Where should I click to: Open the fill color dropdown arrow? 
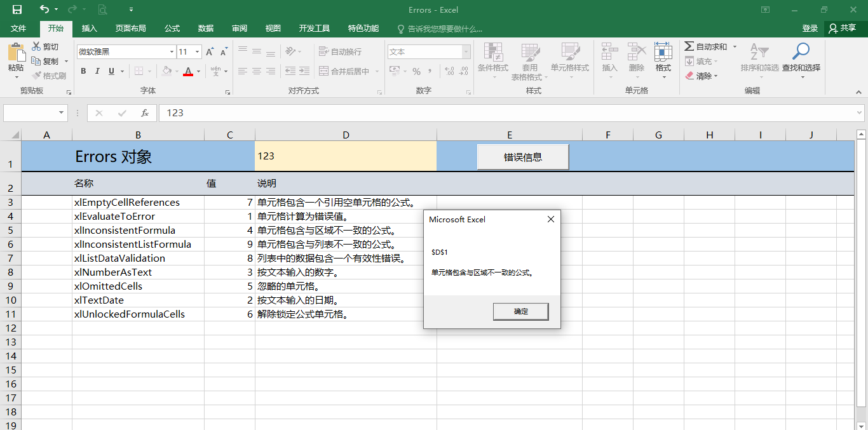[x=177, y=71]
